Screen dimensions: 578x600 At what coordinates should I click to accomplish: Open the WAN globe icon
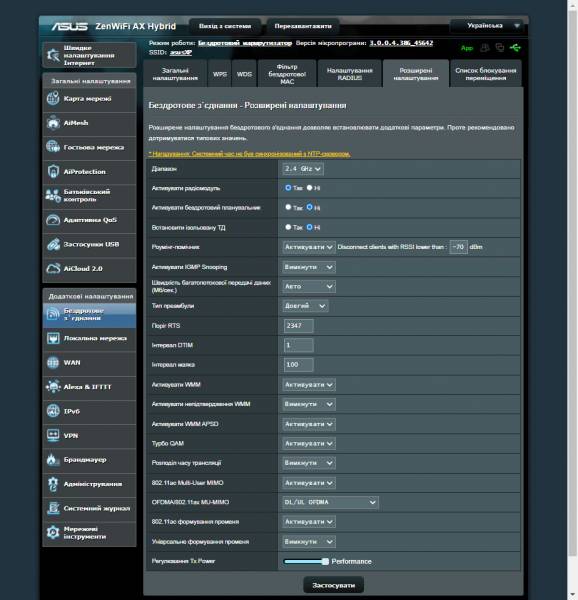click(x=53, y=362)
